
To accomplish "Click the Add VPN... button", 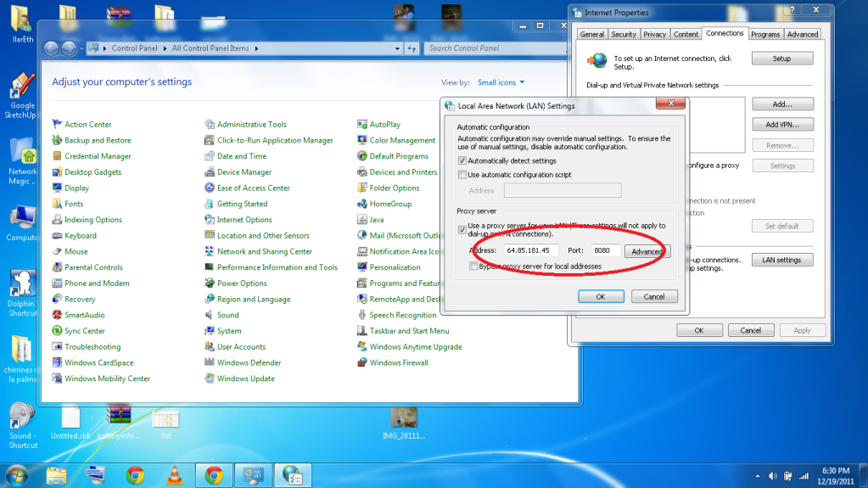I will pos(782,125).
